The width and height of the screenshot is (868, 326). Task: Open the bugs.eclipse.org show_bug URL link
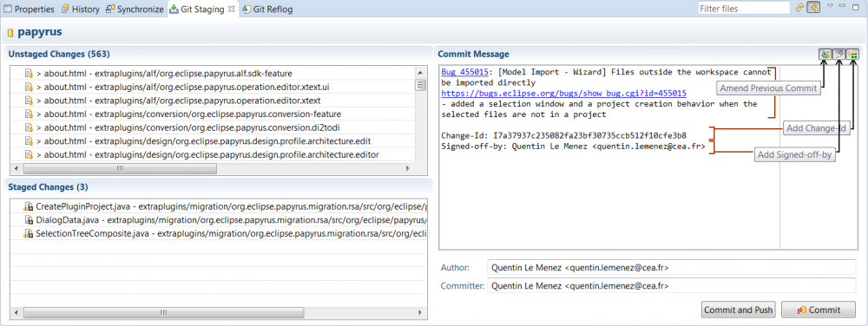563,94
